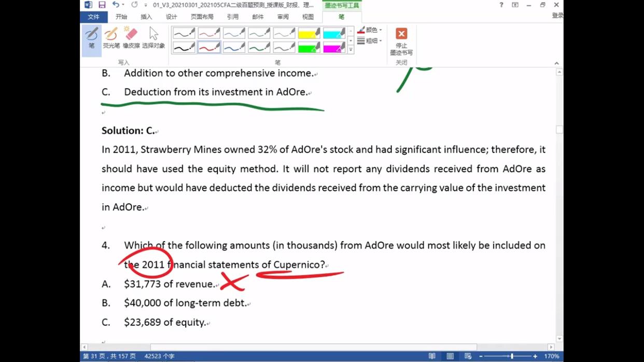Click answer line '$40,000 of long-term debt.'
Image resolution: width=644 pixels, height=362 pixels.
point(185,303)
